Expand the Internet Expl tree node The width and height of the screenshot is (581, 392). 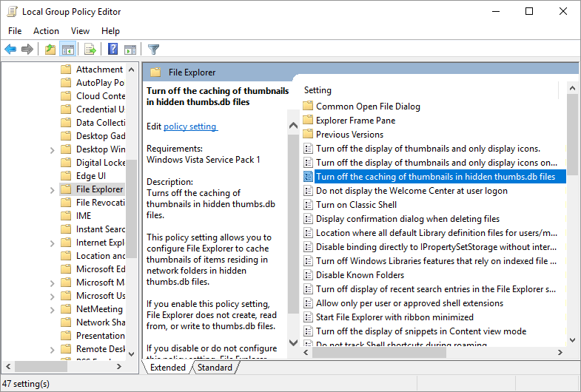pyautogui.click(x=53, y=243)
